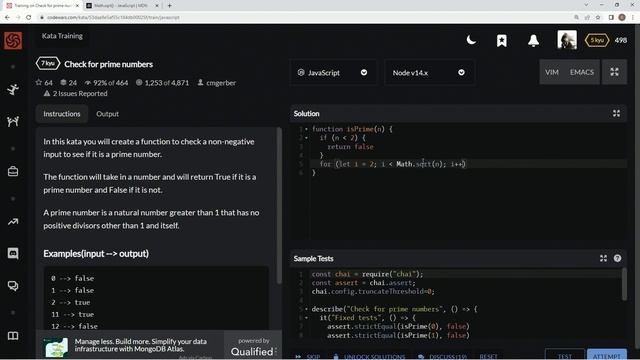Viewport: 640px width, 360px height.
Task: Click the 1,253 of 4,871 completions stat
Action: (162, 82)
